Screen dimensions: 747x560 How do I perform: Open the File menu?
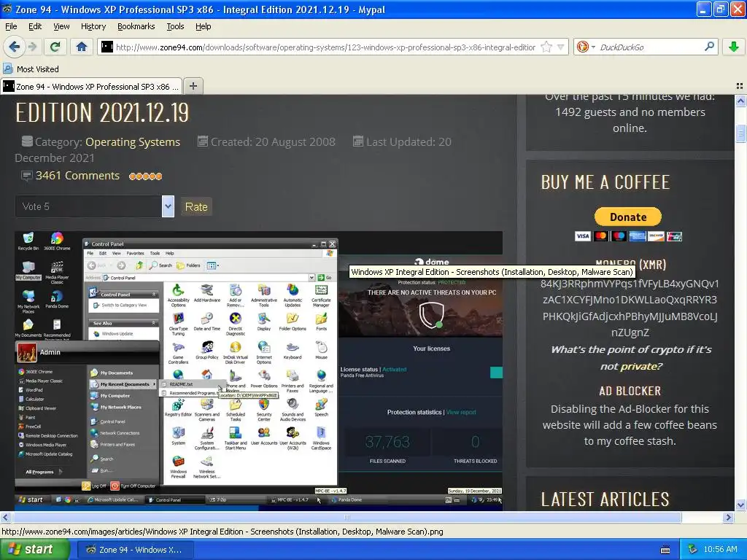(x=11, y=26)
